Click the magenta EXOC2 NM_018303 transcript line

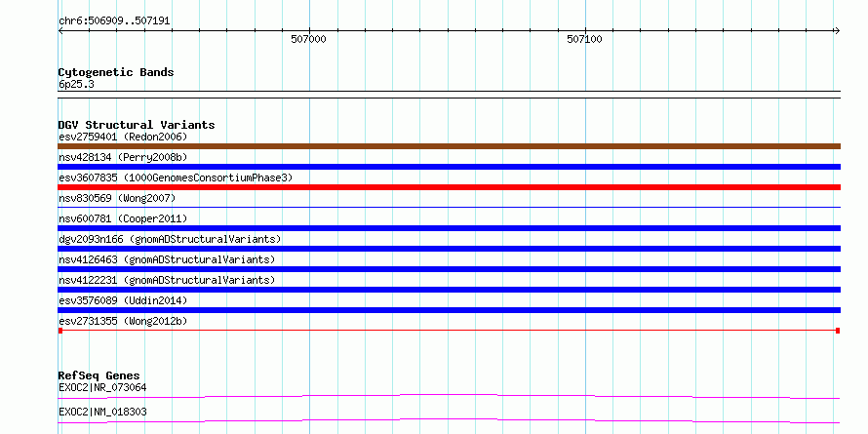point(449,420)
